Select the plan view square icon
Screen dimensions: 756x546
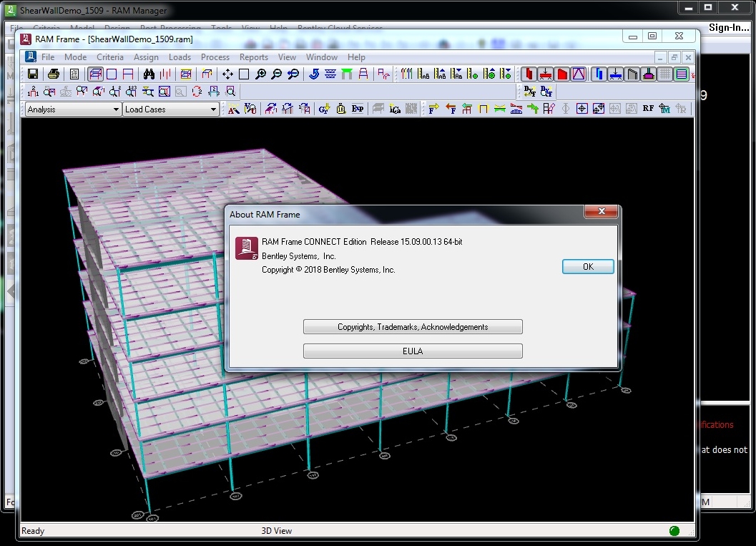click(x=112, y=74)
